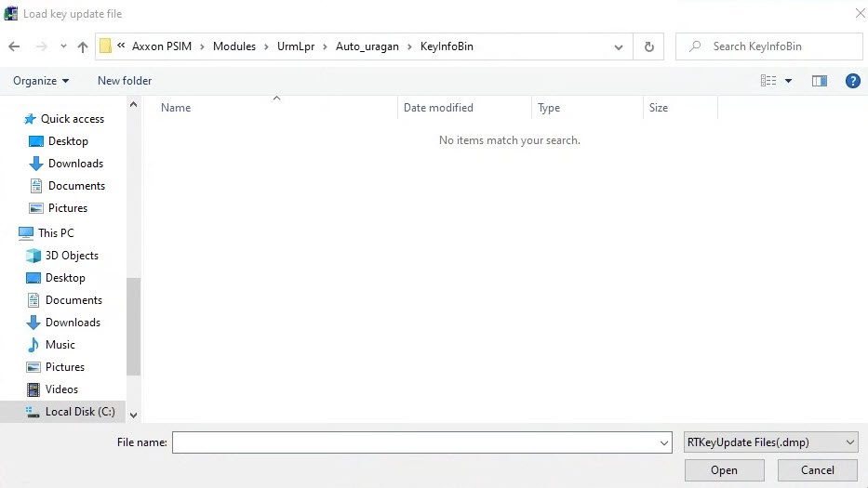Open address bar history dropdown
Screen dimensions: 868x488
pyautogui.click(x=619, y=47)
